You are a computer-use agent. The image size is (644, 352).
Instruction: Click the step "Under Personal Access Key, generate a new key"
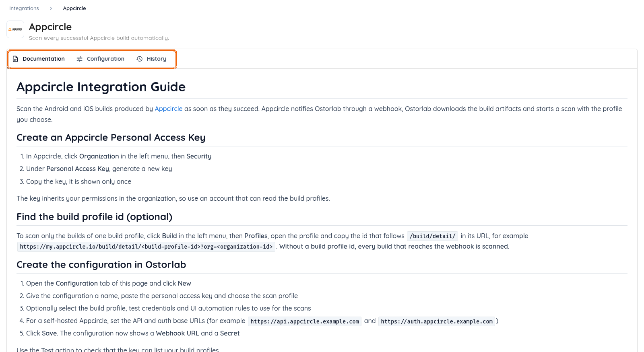click(x=99, y=169)
